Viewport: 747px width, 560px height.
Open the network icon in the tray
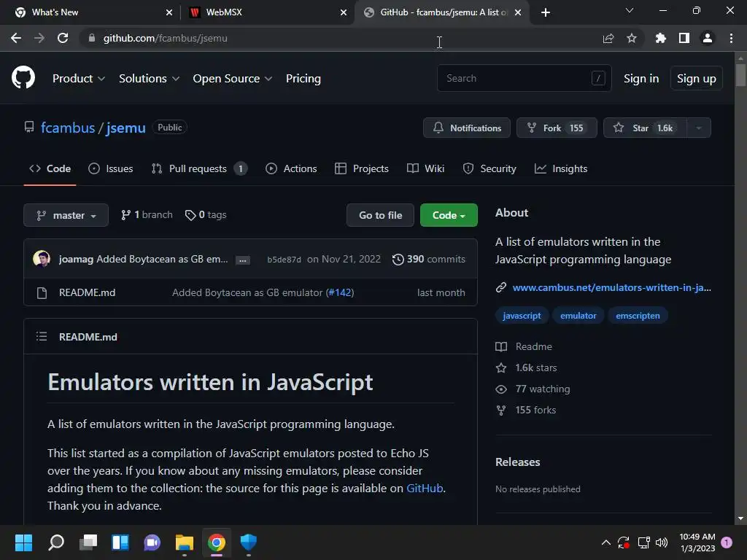[643, 542]
